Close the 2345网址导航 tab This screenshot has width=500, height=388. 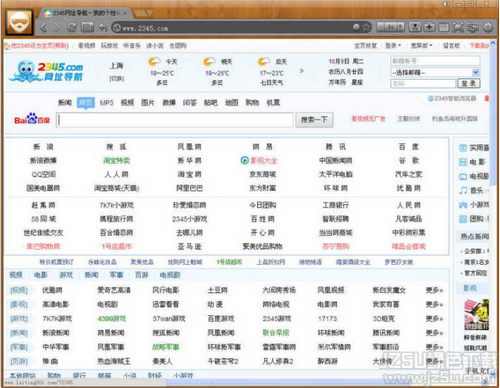125,13
